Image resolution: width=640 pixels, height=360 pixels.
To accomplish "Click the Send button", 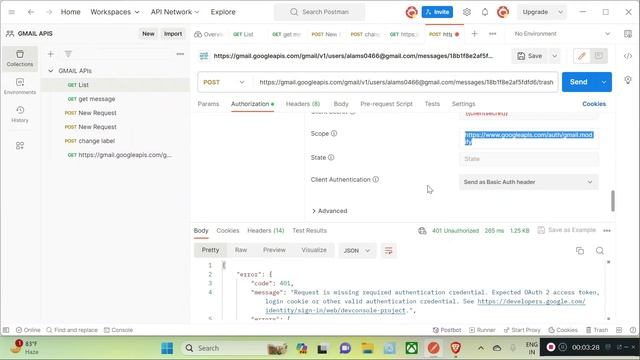I will (579, 82).
